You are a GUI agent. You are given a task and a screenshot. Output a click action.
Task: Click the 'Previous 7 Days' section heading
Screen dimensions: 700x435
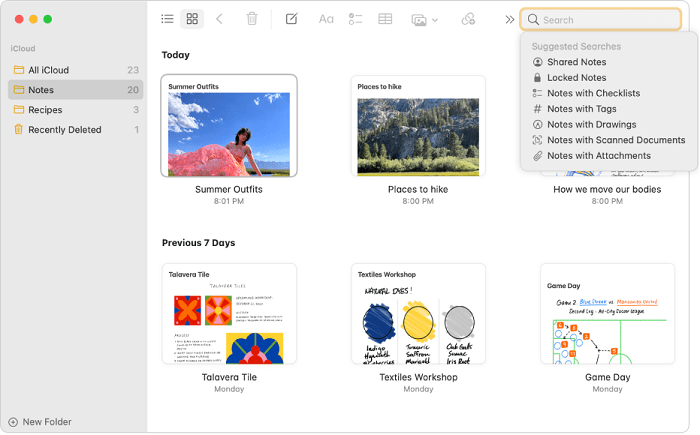point(198,243)
